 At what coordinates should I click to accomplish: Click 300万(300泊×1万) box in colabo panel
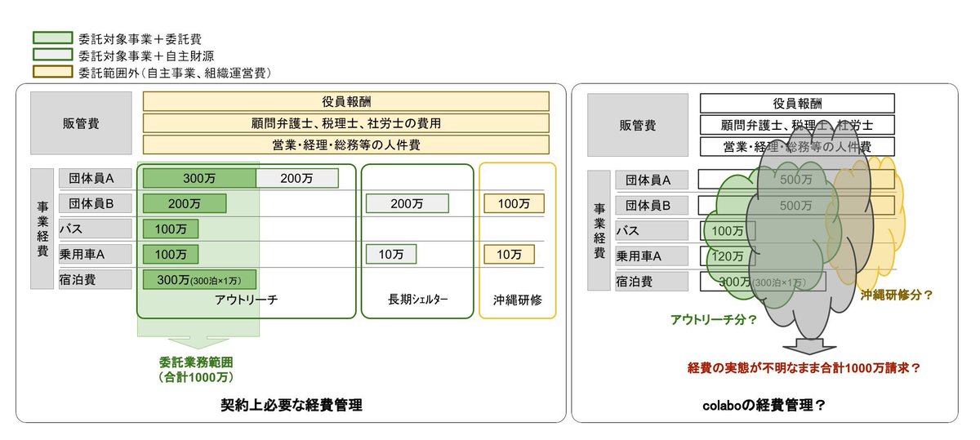click(x=763, y=282)
